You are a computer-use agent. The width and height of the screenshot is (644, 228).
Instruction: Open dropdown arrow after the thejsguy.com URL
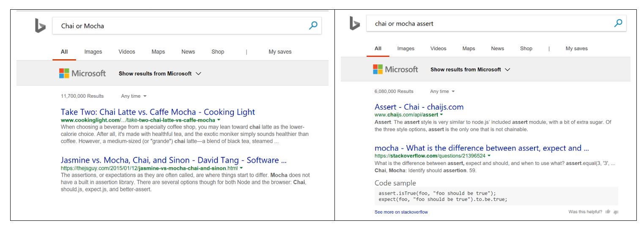tap(241, 168)
